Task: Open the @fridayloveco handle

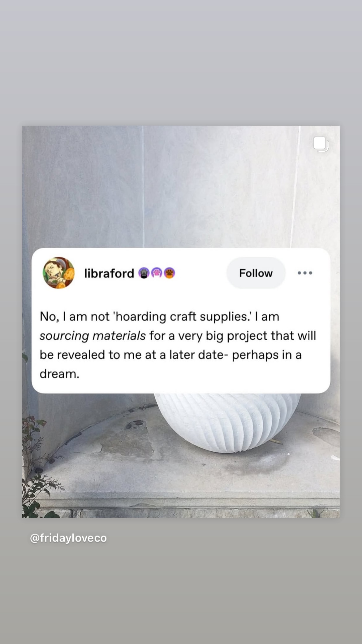Action: tap(68, 538)
